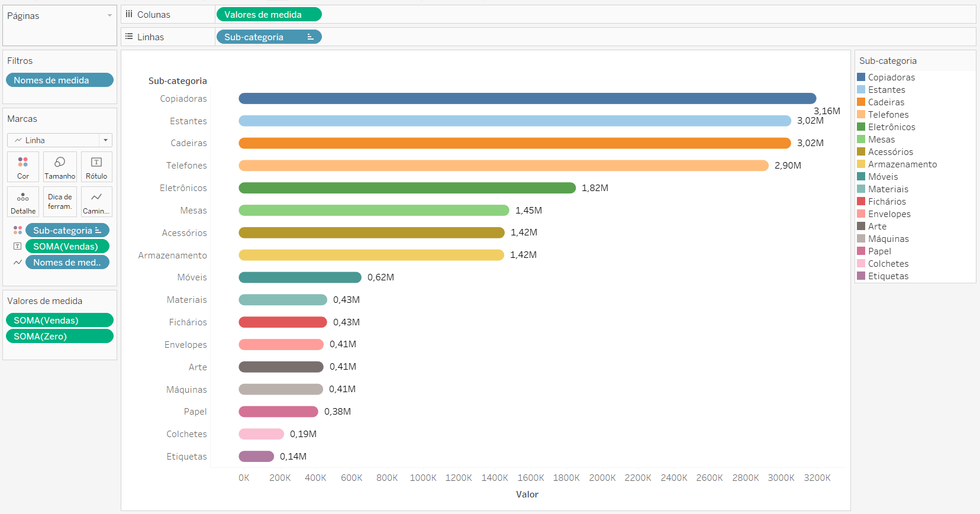Select the Nomes de med.. pill in Marcas

tap(67, 262)
